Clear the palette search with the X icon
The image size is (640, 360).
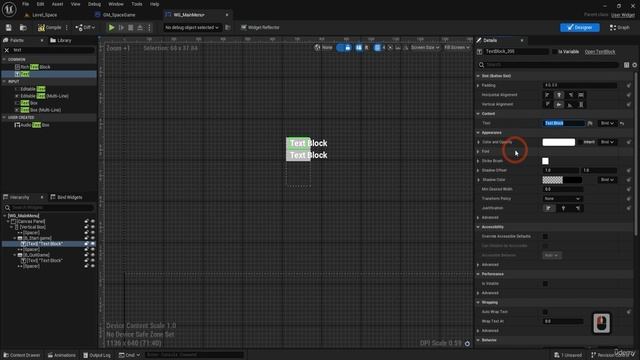pos(7,50)
